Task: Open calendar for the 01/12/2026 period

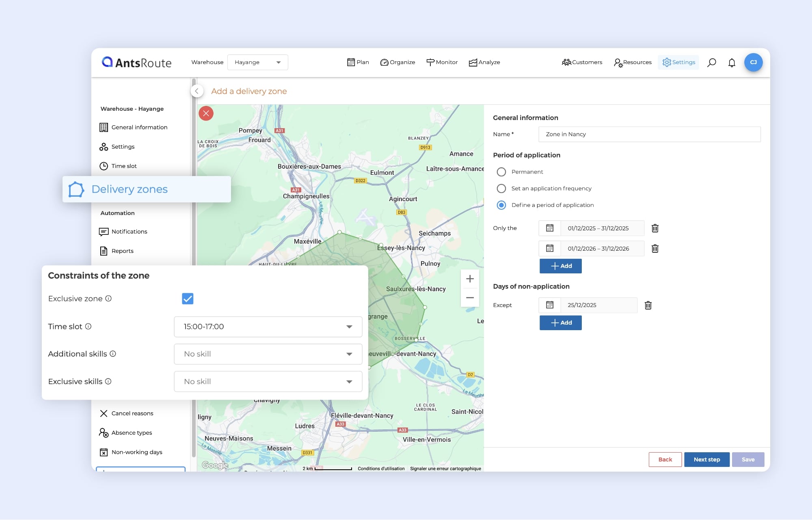Action: coord(550,248)
